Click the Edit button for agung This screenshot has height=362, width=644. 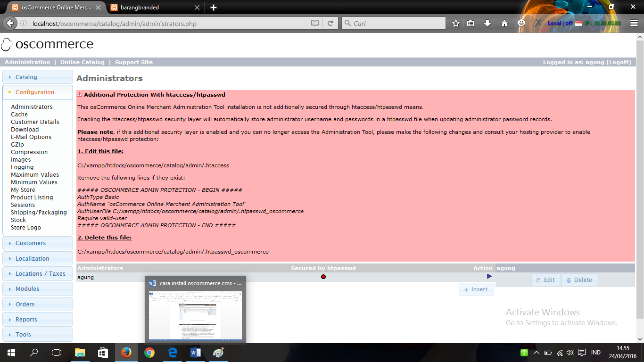(545, 280)
